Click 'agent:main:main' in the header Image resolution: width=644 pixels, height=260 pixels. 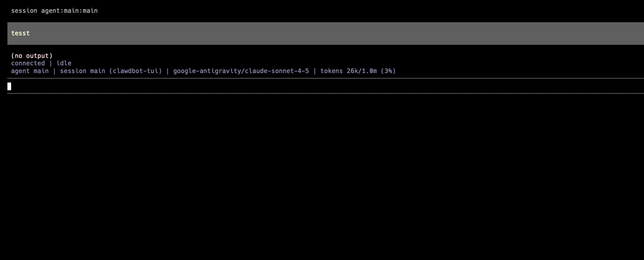click(69, 11)
